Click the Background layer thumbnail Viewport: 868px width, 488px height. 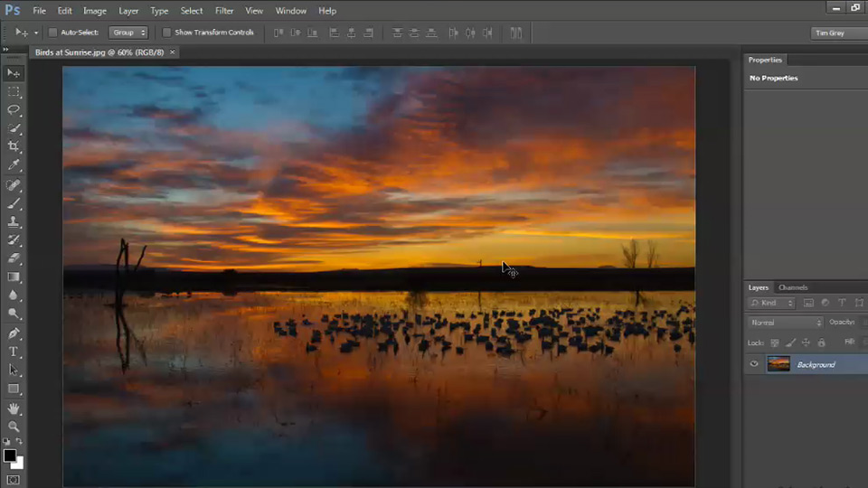[778, 364]
